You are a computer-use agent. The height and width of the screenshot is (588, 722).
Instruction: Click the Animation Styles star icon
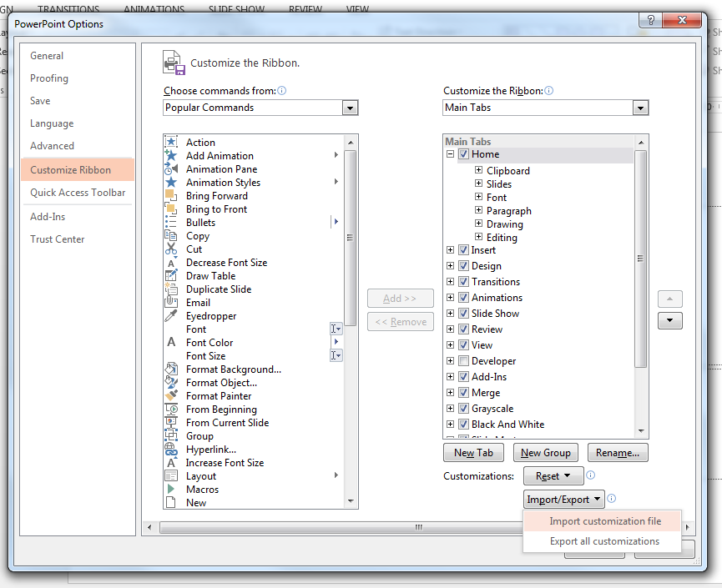[x=171, y=182]
